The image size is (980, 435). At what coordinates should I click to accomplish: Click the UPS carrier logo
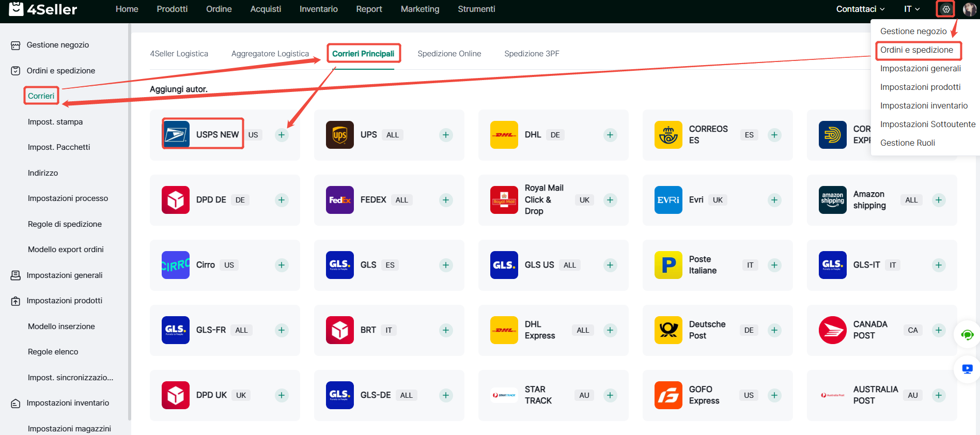tap(339, 135)
